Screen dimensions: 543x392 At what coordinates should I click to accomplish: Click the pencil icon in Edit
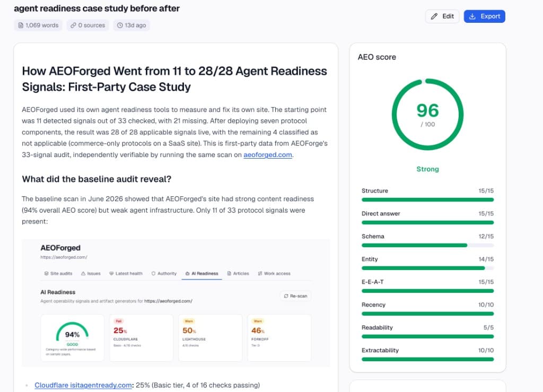click(x=434, y=16)
